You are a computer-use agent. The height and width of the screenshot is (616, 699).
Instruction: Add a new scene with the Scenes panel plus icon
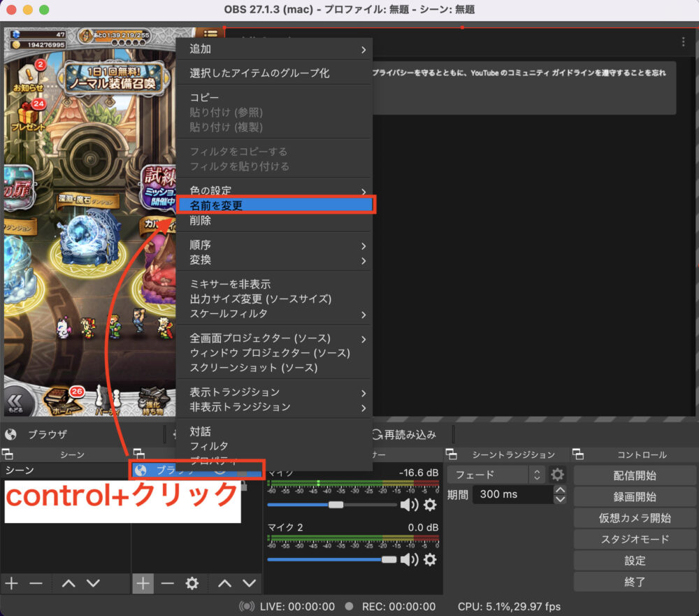point(12,583)
